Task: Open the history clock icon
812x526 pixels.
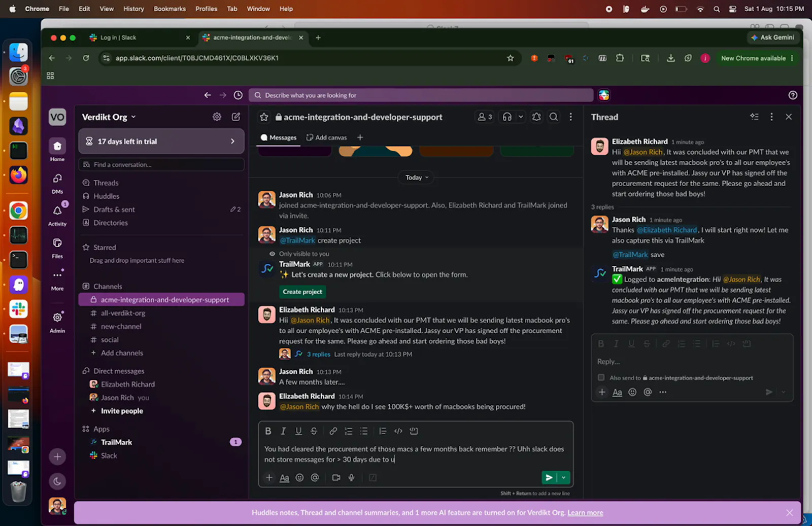Action: pyautogui.click(x=238, y=95)
